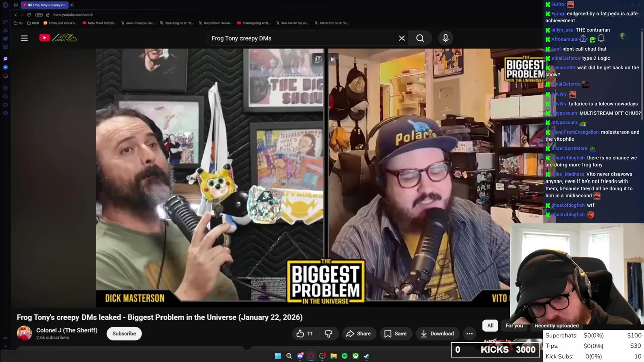The height and width of the screenshot is (362, 644).
Task: Click the magnifier search button
Action: 420,38
